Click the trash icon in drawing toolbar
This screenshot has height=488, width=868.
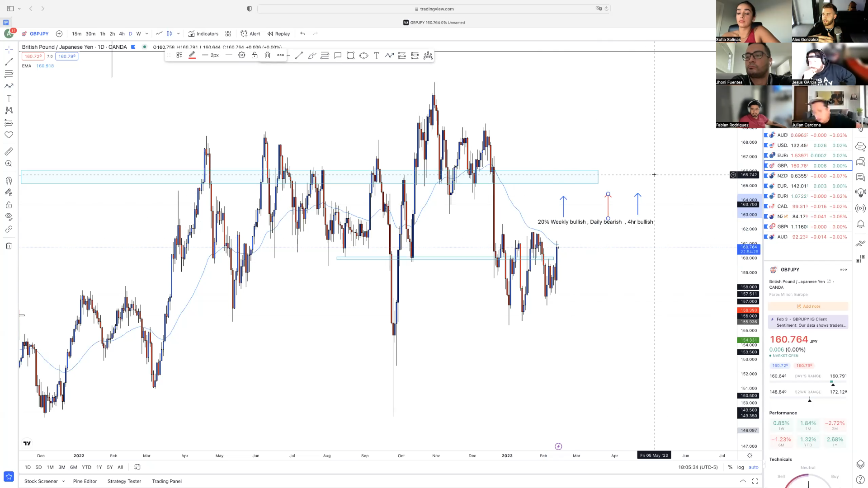[x=268, y=56]
